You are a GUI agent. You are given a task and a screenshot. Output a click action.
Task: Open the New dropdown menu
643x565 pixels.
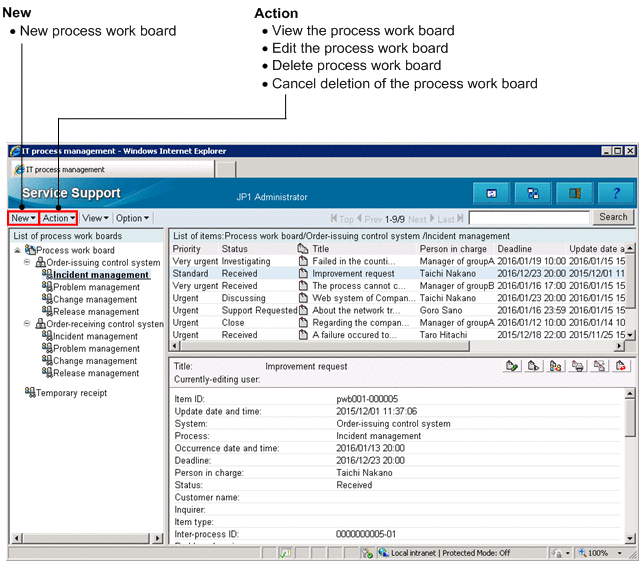coord(23,218)
